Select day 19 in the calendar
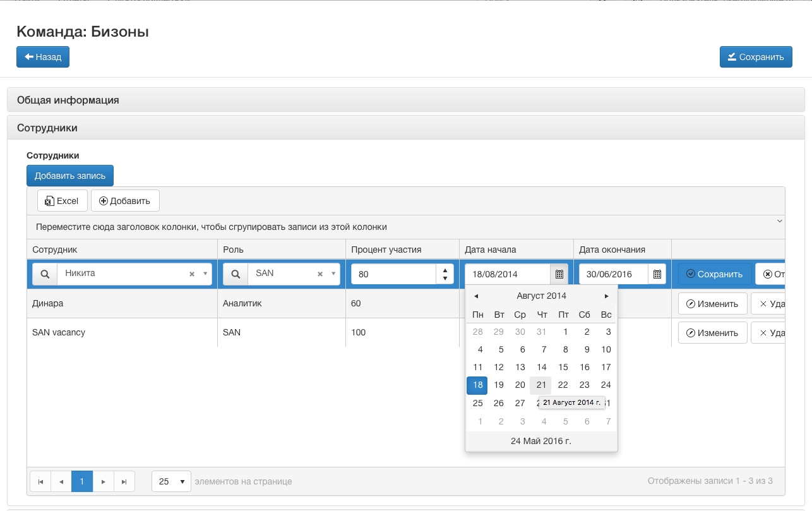Screen dimensions: 812x511 499,385
